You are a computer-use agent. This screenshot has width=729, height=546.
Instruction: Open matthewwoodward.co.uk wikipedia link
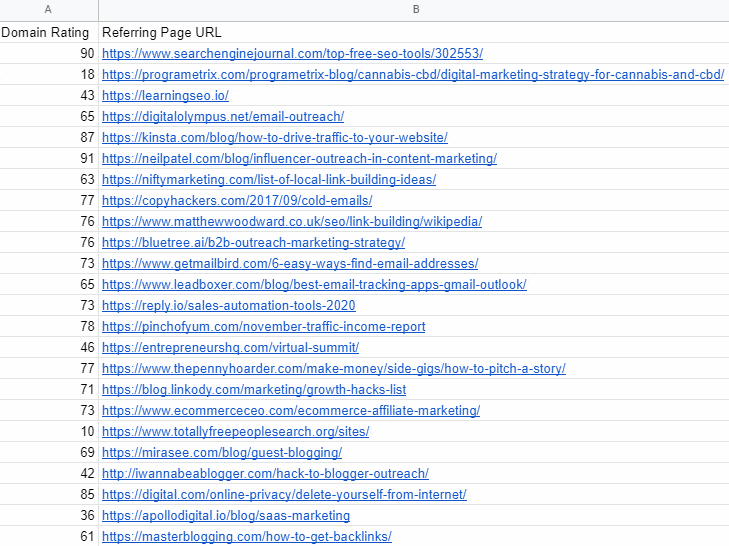point(292,221)
